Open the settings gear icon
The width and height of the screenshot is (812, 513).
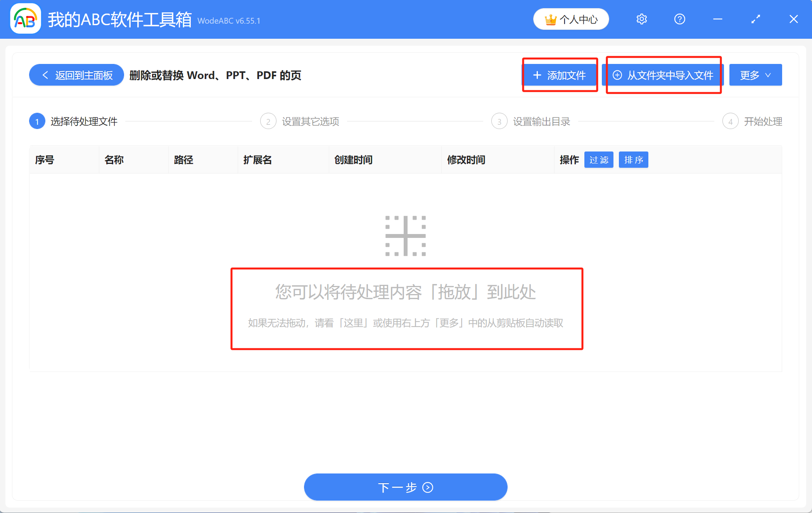pyautogui.click(x=641, y=19)
